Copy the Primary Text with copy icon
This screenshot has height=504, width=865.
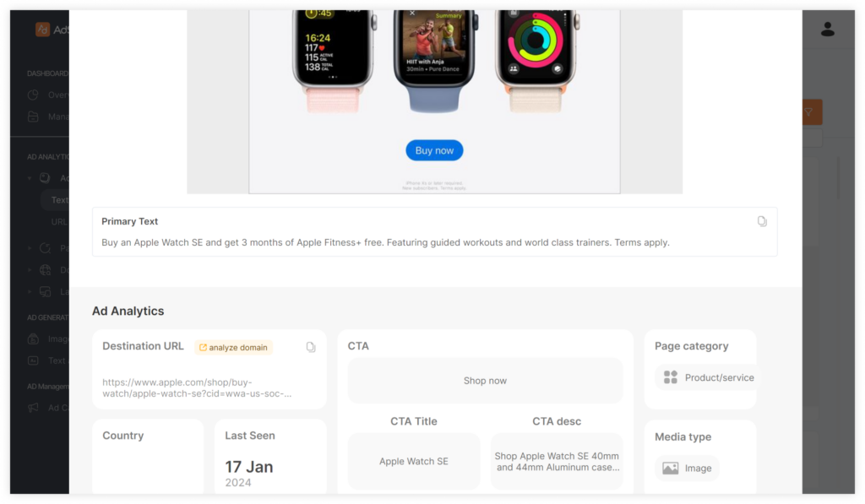point(762,221)
